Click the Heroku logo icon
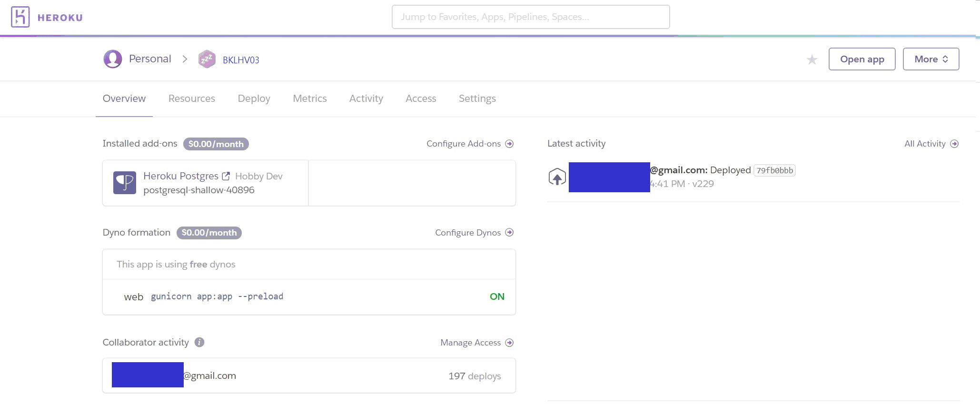Image resolution: width=980 pixels, height=405 pixels. (20, 17)
